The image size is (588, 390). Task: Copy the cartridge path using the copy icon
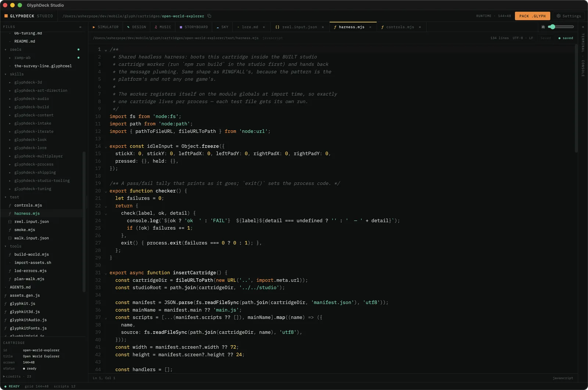coord(209,16)
